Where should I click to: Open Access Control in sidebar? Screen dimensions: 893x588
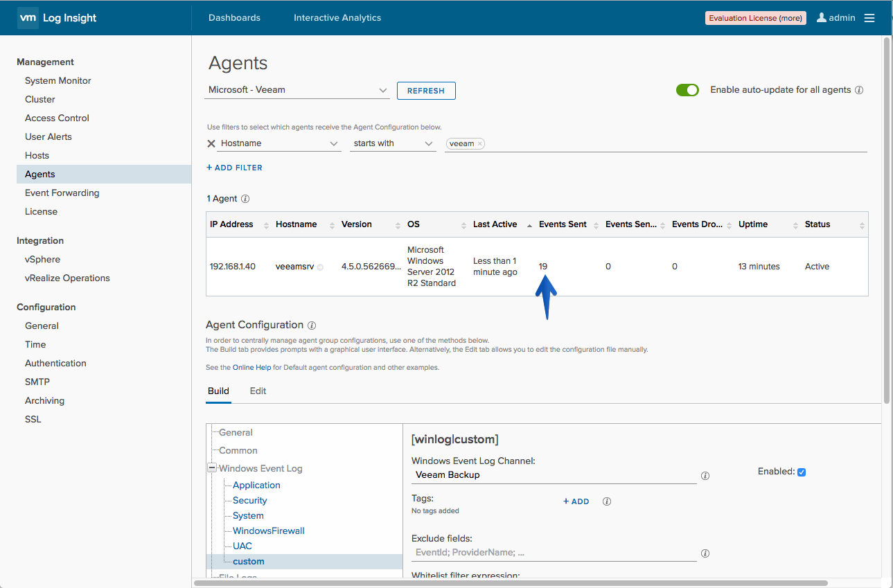(57, 118)
